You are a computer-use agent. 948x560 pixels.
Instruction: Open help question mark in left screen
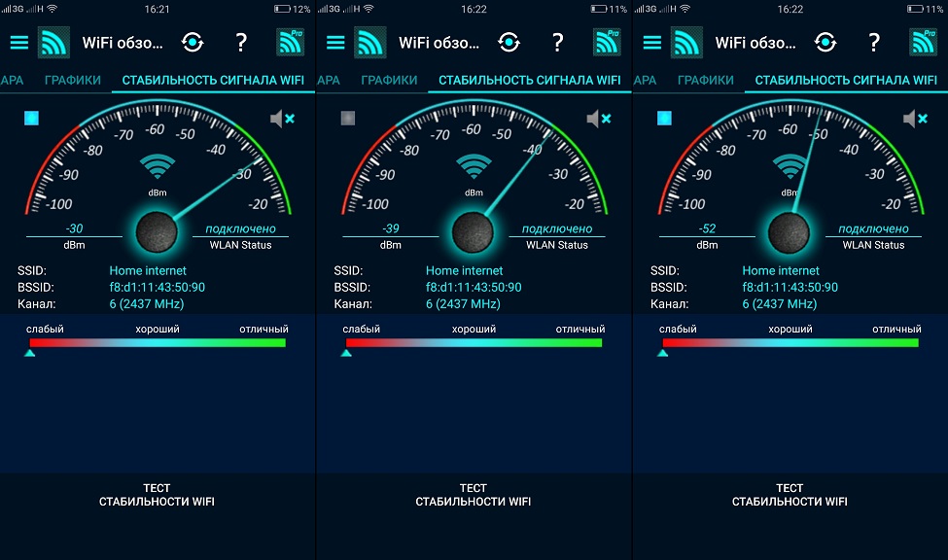coord(241,43)
